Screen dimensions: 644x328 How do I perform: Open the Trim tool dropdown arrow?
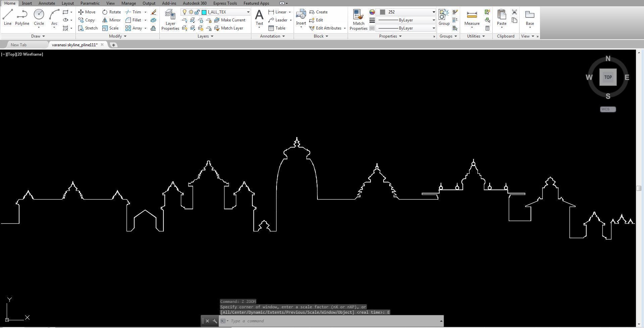[x=146, y=12]
